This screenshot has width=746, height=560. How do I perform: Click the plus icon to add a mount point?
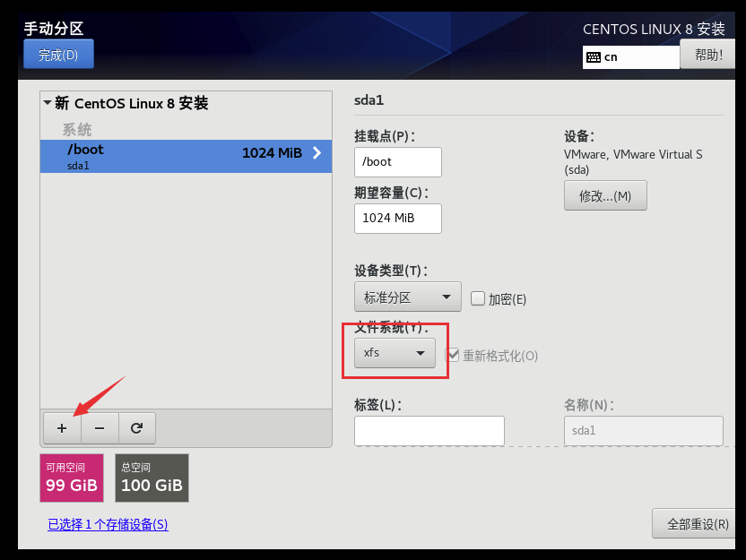click(62, 428)
